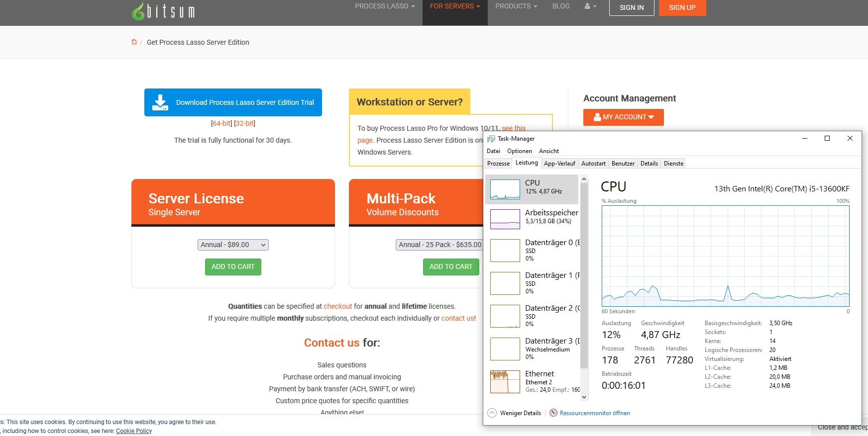Click the 'see this page' link
The height and width of the screenshot is (436, 868).
[514, 128]
